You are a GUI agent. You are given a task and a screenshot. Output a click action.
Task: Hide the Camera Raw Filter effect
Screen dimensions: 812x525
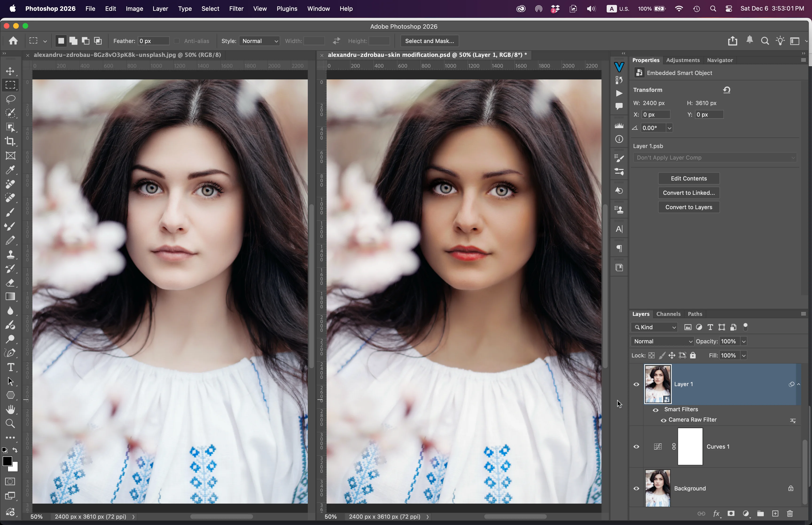pyautogui.click(x=663, y=420)
